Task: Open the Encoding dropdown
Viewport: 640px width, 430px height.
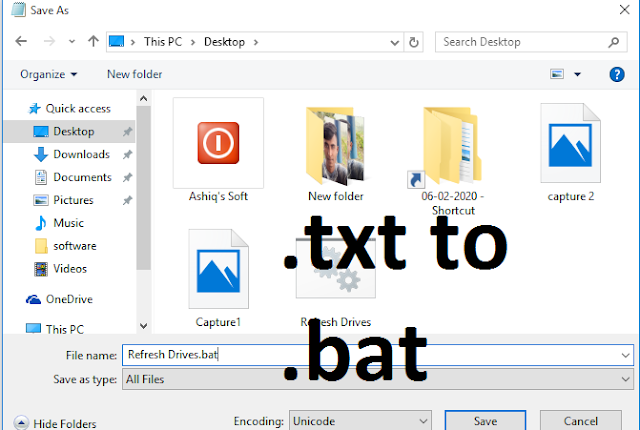Action: pyautogui.click(x=360, y=421)
